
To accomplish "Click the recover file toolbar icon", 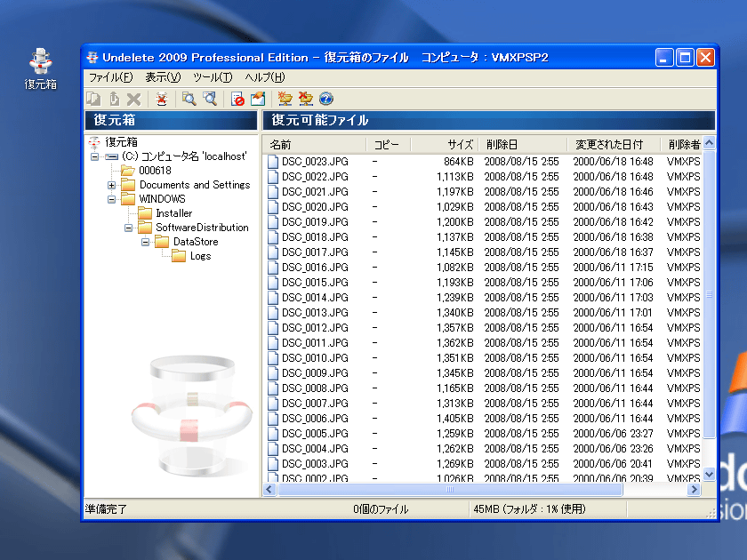I will click(114, 99).
